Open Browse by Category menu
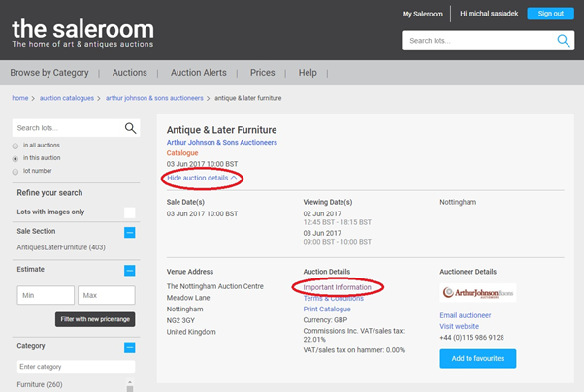The width and height of the screenshot is (584, 392). pyautogui.click(x=49, y=73)
